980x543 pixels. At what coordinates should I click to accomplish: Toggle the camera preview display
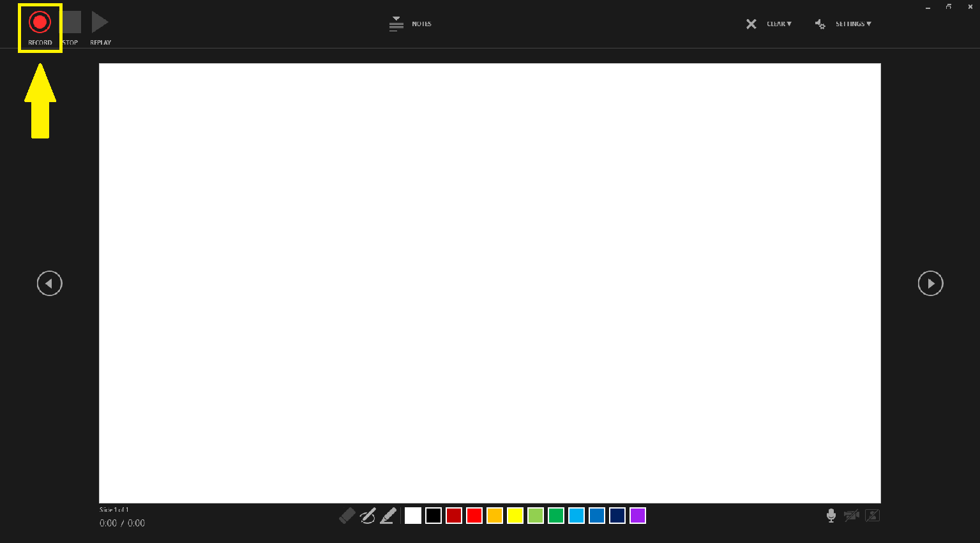pyautogui.click(x=872, y=516)
